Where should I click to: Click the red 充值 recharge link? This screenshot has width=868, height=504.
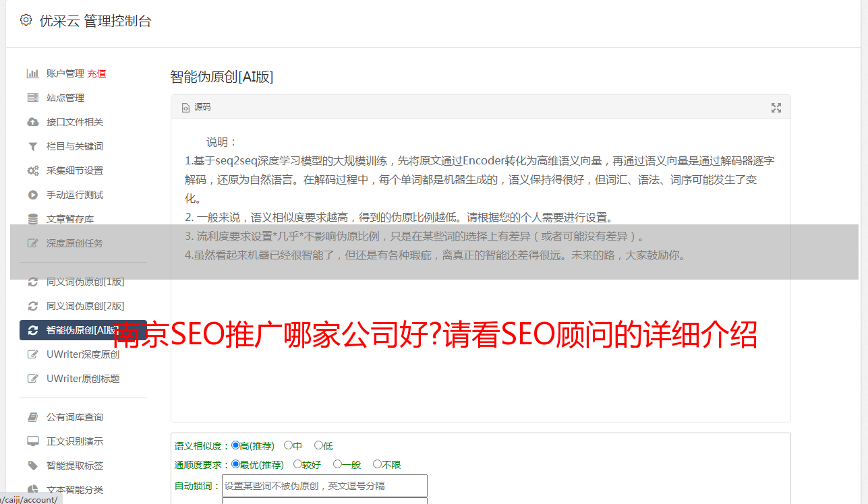click(96, 73)
